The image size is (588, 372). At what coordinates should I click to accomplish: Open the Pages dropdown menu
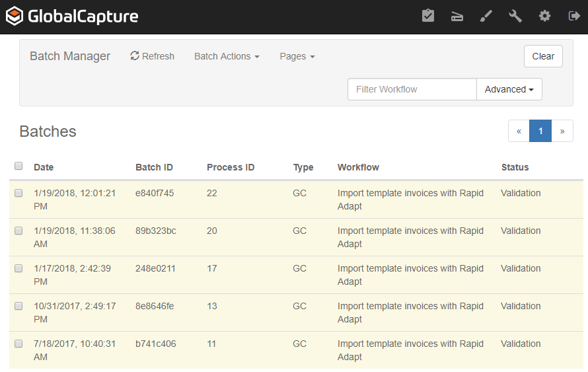(x=297, y=56)
